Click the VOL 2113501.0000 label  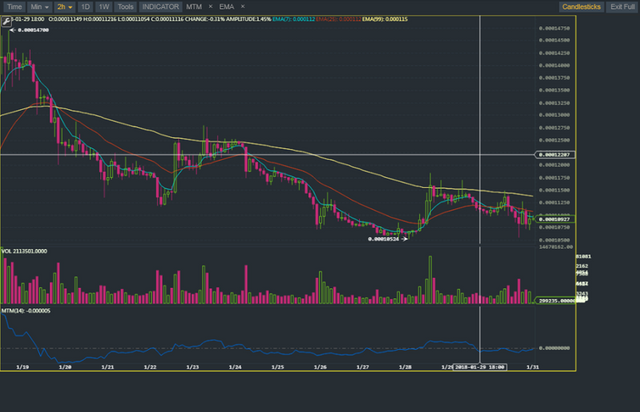click(x=24, y=251)
